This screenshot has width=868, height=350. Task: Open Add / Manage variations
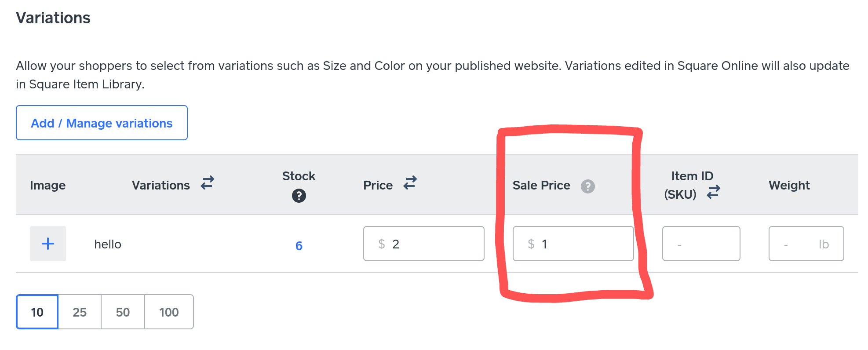tap(102, 123)
